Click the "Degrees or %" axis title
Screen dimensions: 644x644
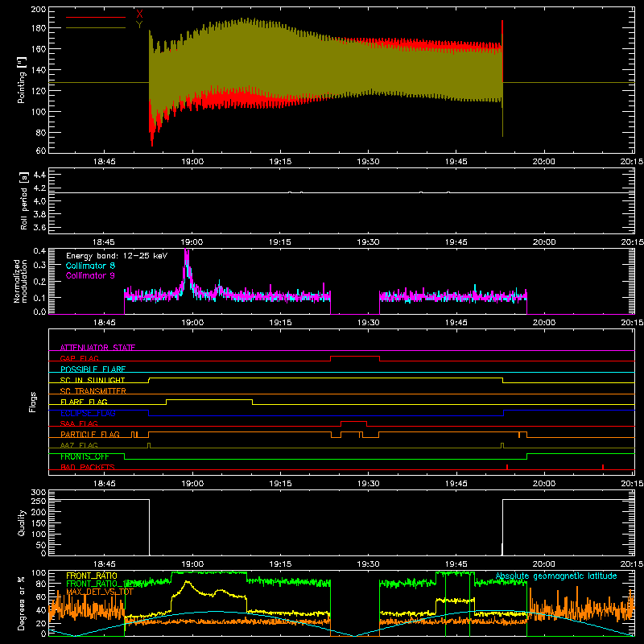(x=21, y=603)
